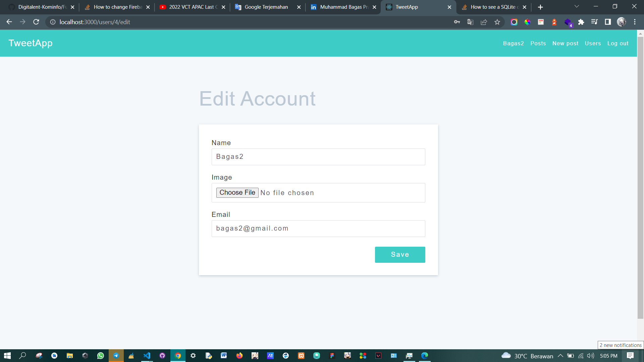
Task: Expand the tab search chevron
Action: click(577, 7)
